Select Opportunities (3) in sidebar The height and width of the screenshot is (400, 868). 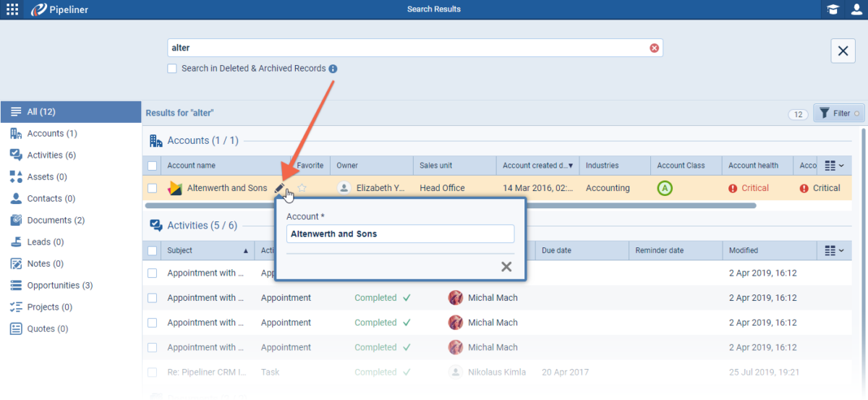59,285
